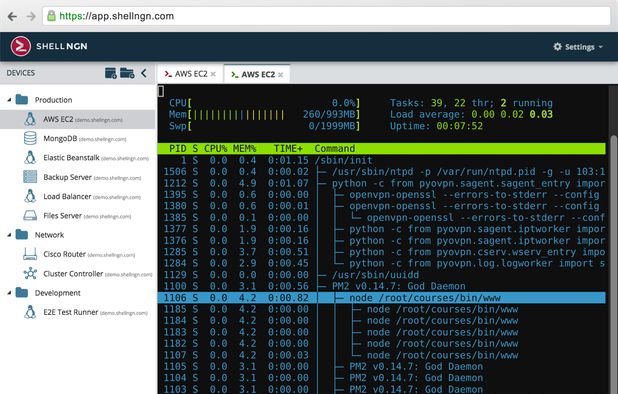Click the Uptime value 00:07:52
This screenshot has width=618, height=394.
[x=459, y=126]
